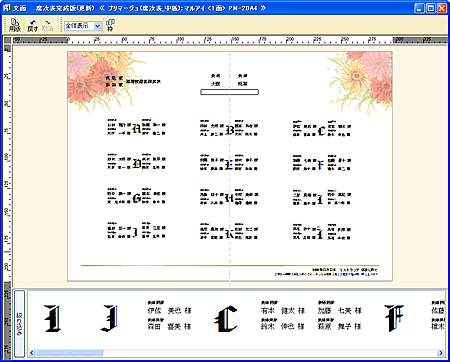Click the greyed 取消 redo icon
The image size is (450, 362).
tap(48, 25)
